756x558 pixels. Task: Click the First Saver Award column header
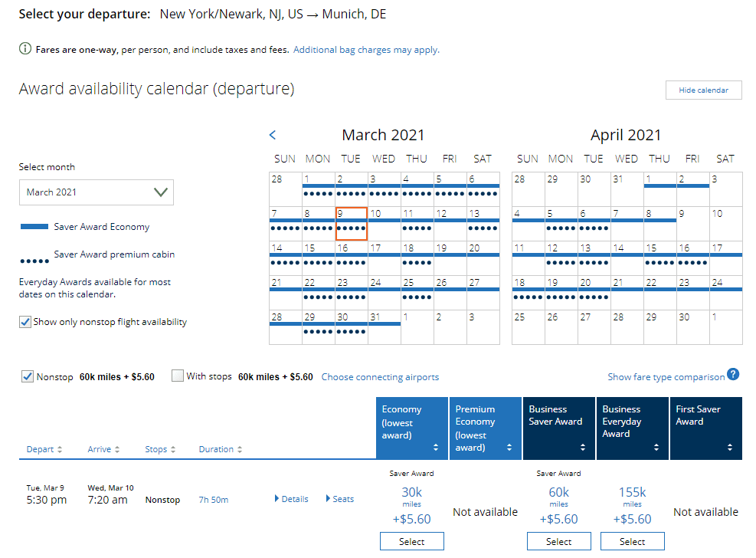pyautogui.click(x=705, y=428)
